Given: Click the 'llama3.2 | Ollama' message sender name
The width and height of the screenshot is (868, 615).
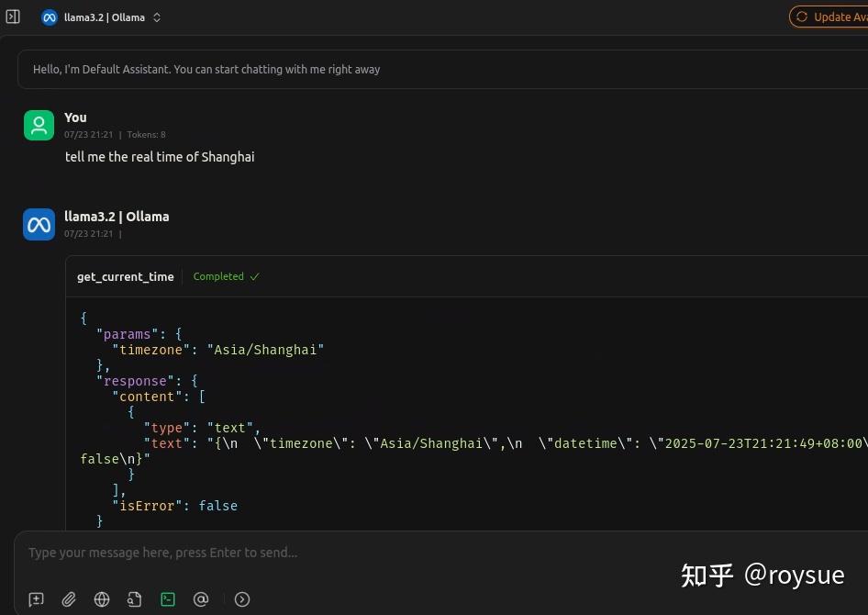Looking at the screenshot, I should coord(117,217).
